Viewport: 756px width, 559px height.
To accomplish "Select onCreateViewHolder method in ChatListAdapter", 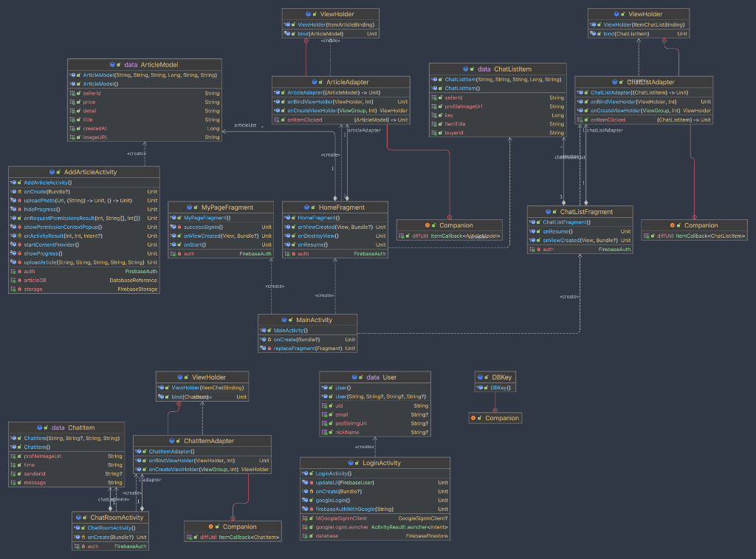I will click(x=644, y=111).
